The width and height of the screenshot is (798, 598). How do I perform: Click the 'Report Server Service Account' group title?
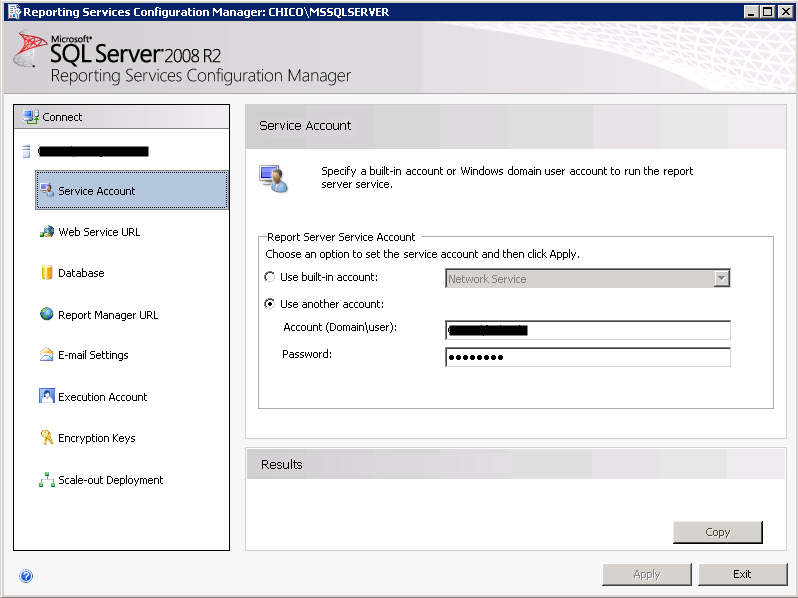coord(341,237)
